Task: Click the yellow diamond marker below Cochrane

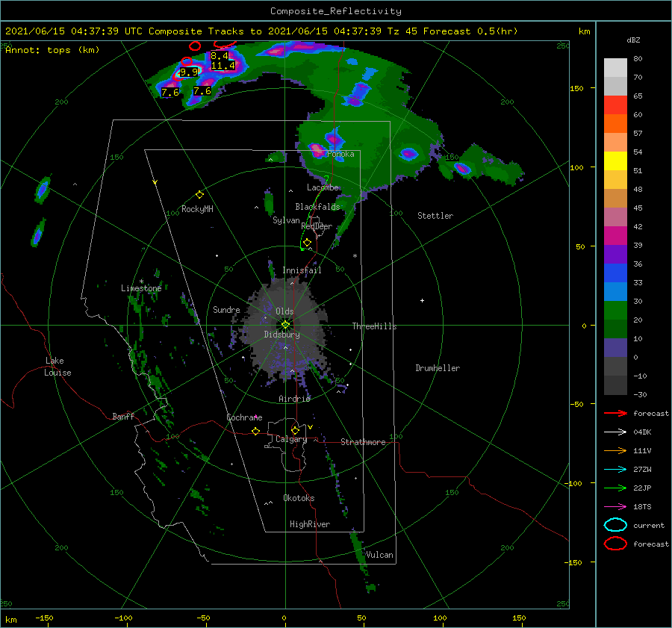Action: [255, 431]
